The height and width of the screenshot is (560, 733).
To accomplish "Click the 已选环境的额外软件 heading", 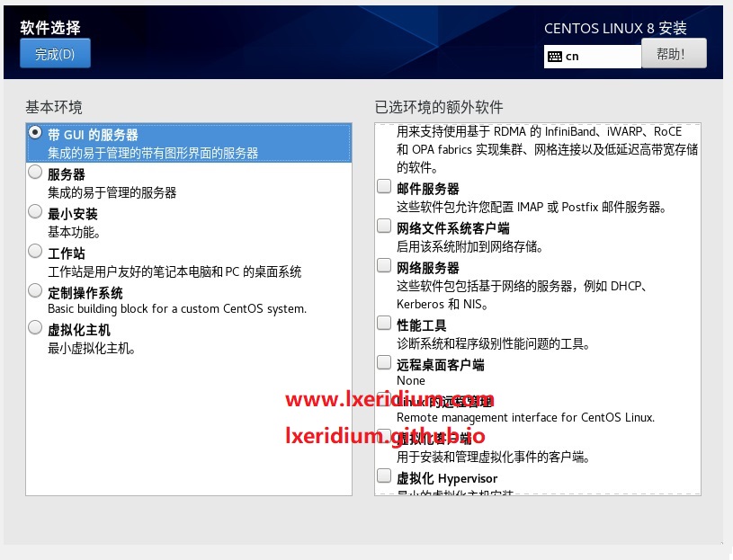I will click(x=439, y=108).
